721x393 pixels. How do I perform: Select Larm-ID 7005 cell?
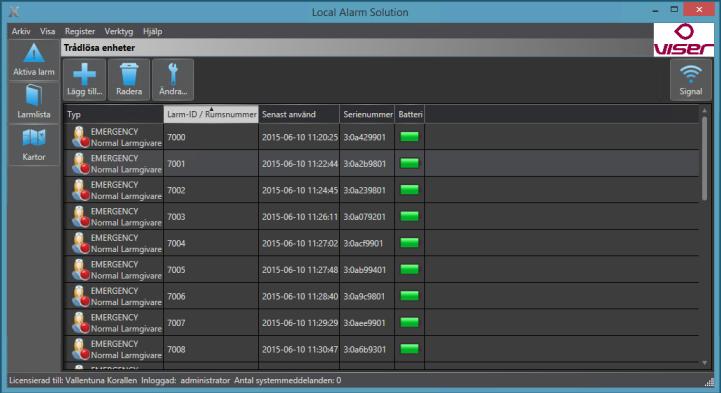(x=211, y=270)
